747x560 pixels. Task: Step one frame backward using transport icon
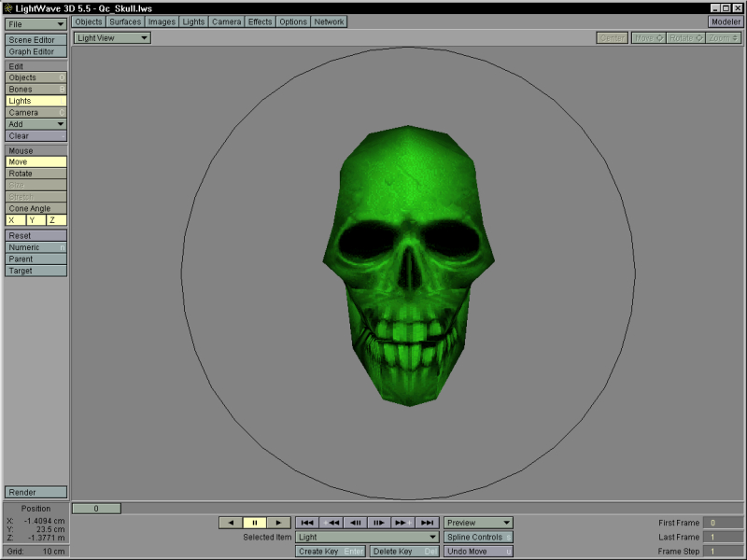coord(357,523)
